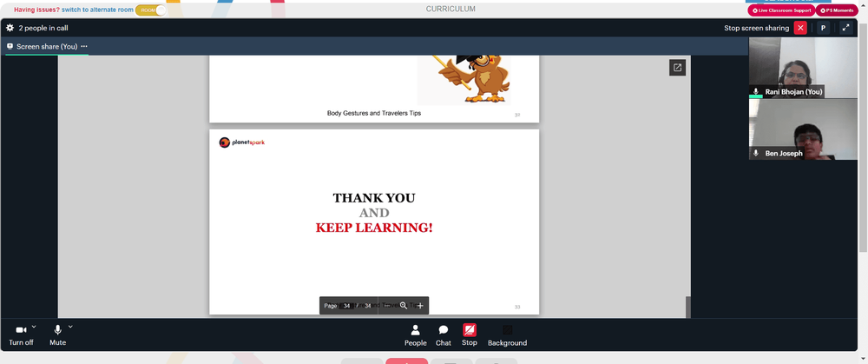Click the microphone icon on Ben Joseph tile
Viewport: 868px width, 364px height.
756,153
